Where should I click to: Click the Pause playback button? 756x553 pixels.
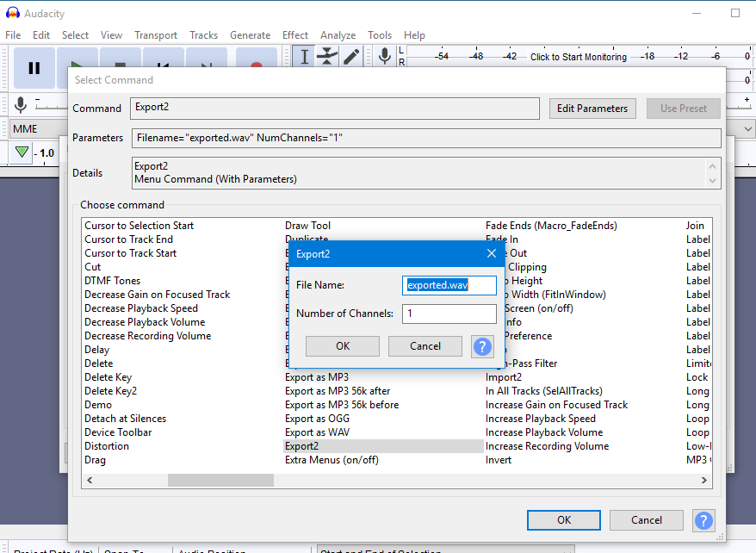(x=34, y=68)
